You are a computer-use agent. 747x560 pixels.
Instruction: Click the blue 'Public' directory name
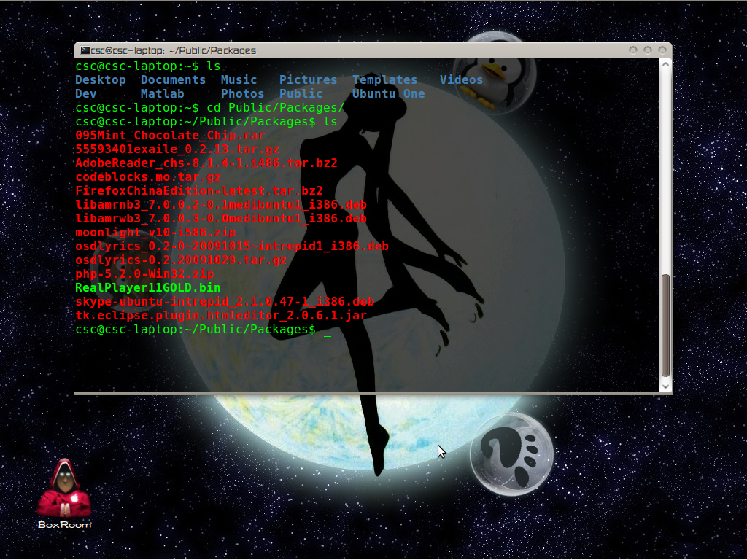[x=301, y=94]
